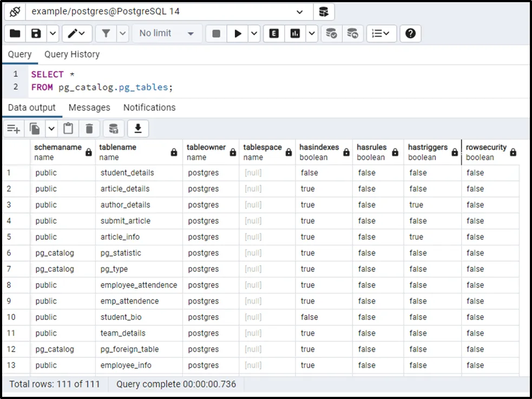
Task: Click the Stop query square button
Action: click(x=216, y=34)
